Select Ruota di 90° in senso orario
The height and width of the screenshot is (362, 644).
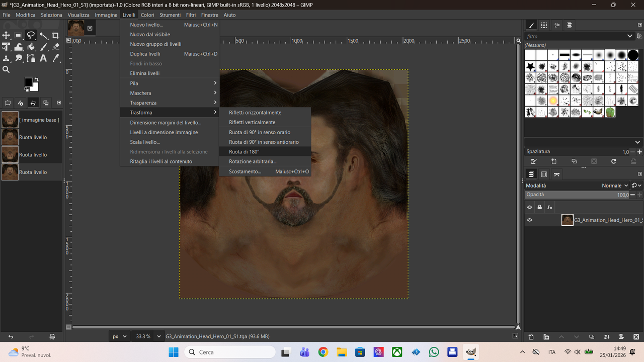point(265,132)
